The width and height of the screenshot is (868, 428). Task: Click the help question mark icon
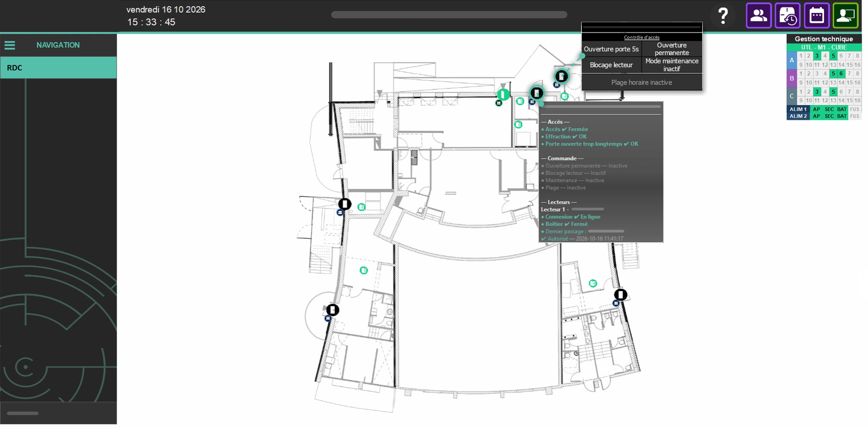click(723, 16)
